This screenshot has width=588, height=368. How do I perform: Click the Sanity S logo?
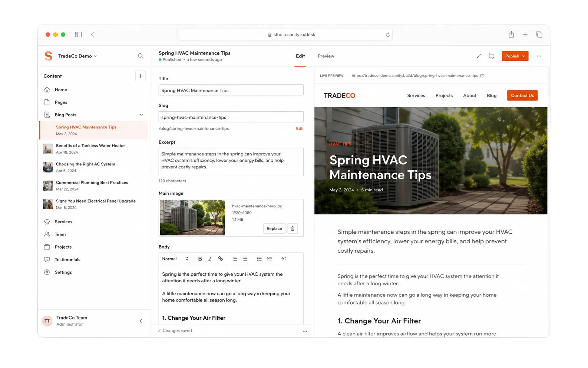(x=48, y=56)
